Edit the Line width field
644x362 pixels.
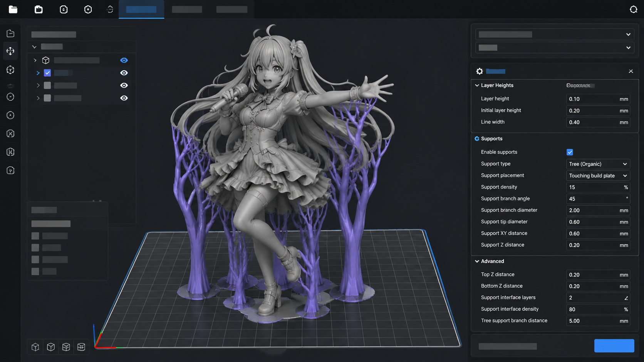pyautogui.click(x=598, y=122)
